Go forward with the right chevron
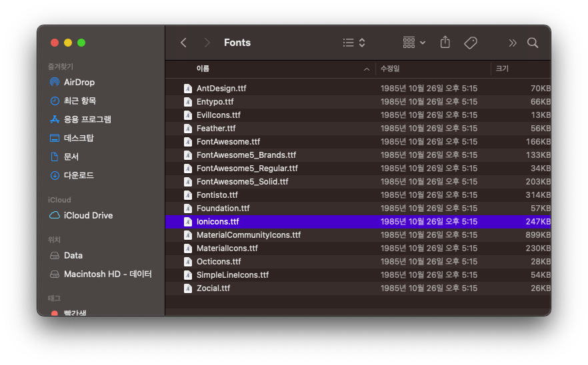The width and height of the screenshot is (588, 365). click(x=207, y=43)
